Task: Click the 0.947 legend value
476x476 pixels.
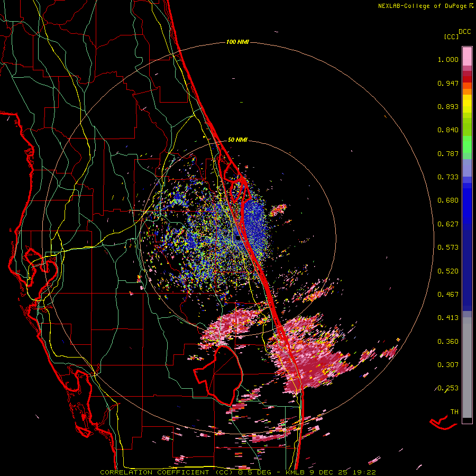Action: (448, 83)
